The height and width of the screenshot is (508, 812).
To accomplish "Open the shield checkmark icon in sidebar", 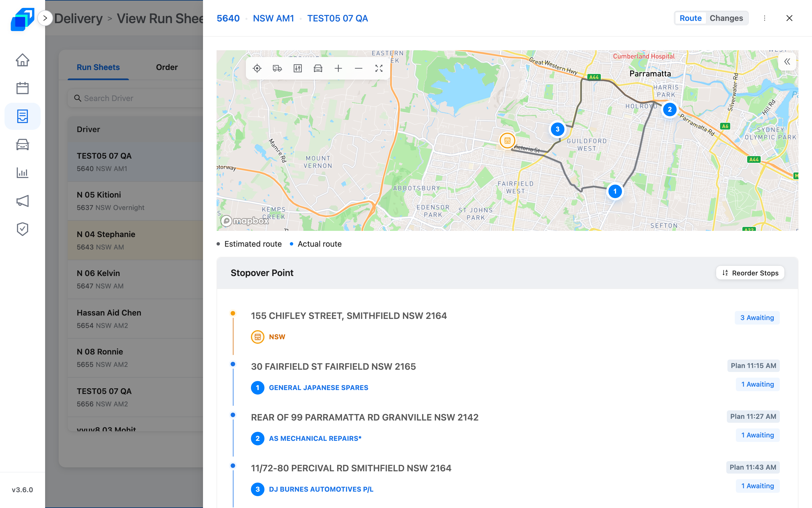I will pos(23,229).
